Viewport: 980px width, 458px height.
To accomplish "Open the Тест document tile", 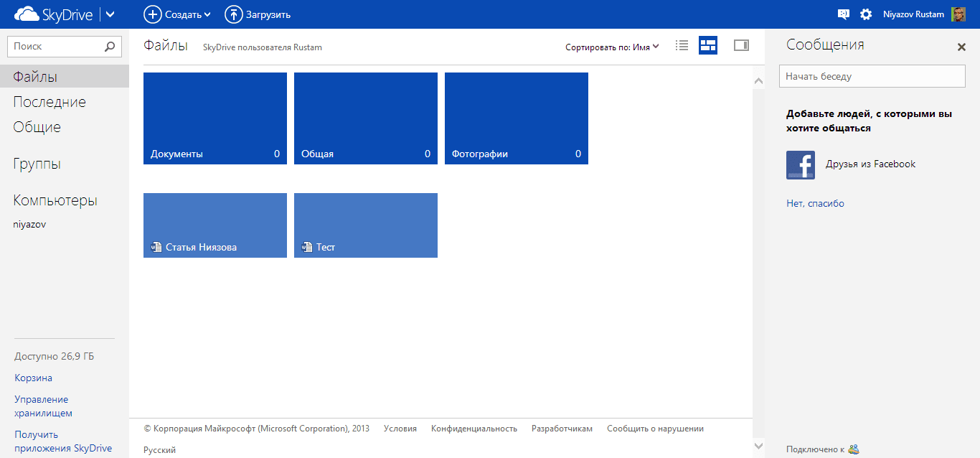I will [366, 225].
